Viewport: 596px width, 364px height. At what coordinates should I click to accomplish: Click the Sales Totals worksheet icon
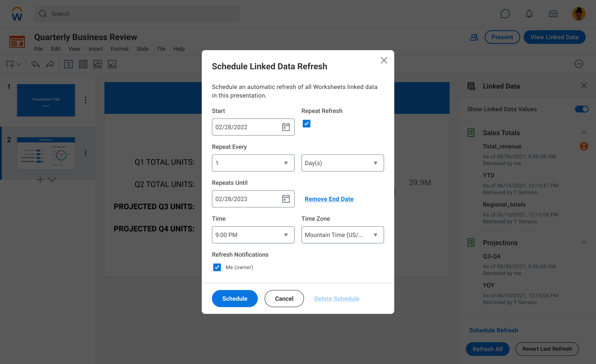click(471, 133)
